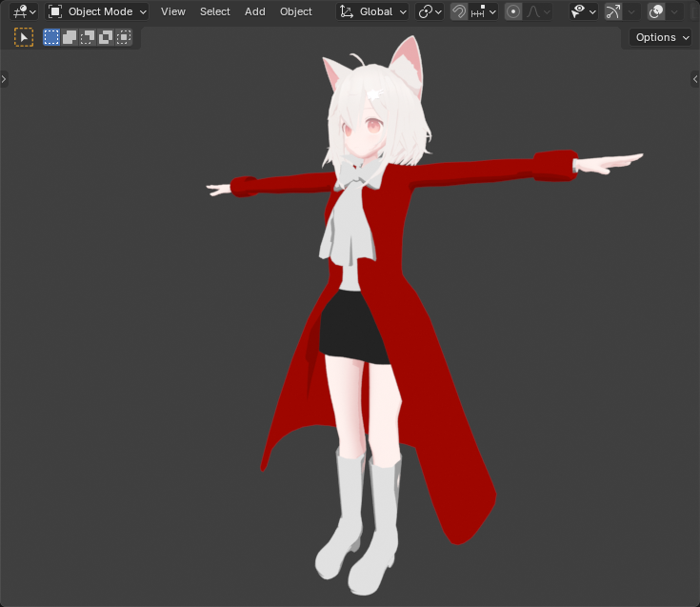Open the Add menu
Viewport: 700px width, 607px height.
coord(255,11)
